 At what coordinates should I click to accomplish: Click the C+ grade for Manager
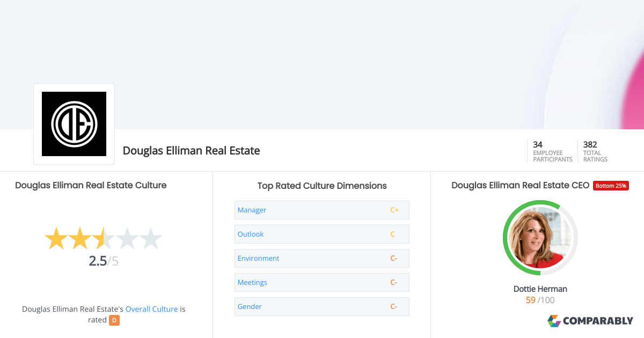(x=394, y=210)
